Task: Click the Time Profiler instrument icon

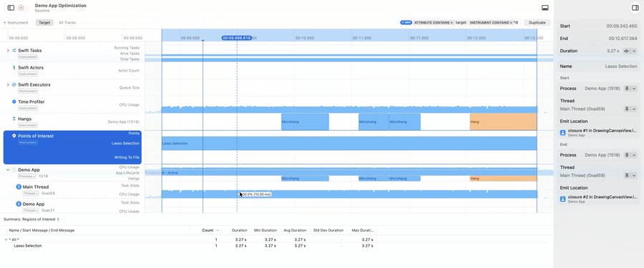Action: [14, 101]
